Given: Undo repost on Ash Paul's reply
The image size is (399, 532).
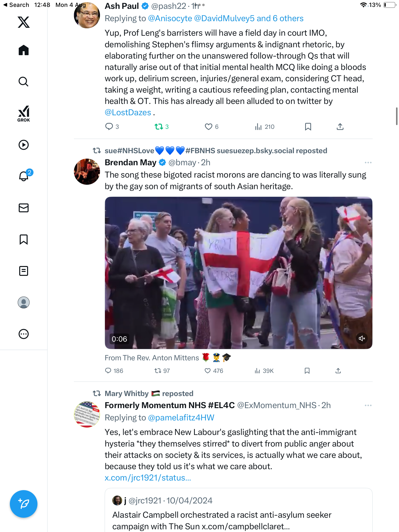Looking at the screenshot, I should tap(162, 127).
